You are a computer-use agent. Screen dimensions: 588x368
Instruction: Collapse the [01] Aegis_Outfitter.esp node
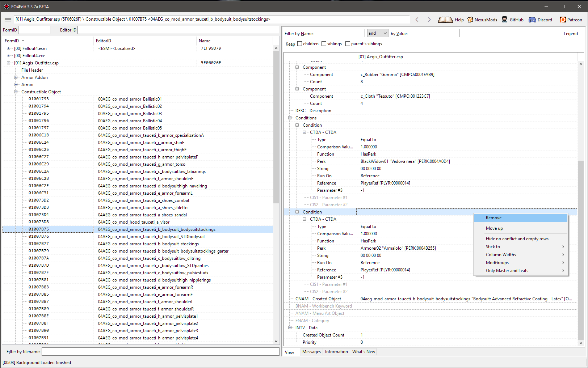tap(8, 63)
